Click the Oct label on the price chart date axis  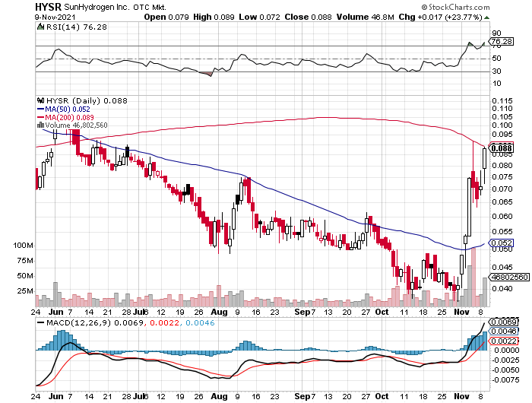(x=382, y=312)
